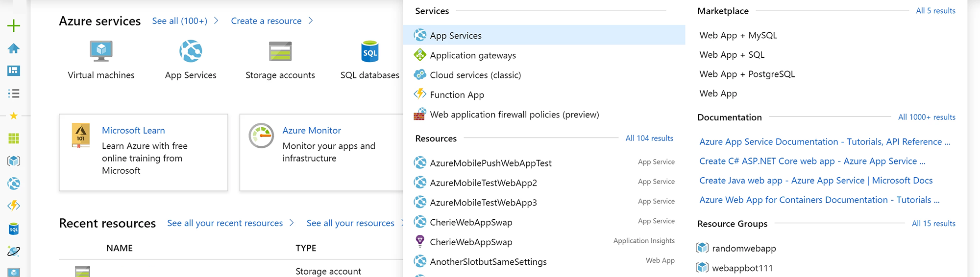Open Azure Web App for Containers Documentation link
Image resolution: width=980 pixels, height=277 pixels.
819,200
